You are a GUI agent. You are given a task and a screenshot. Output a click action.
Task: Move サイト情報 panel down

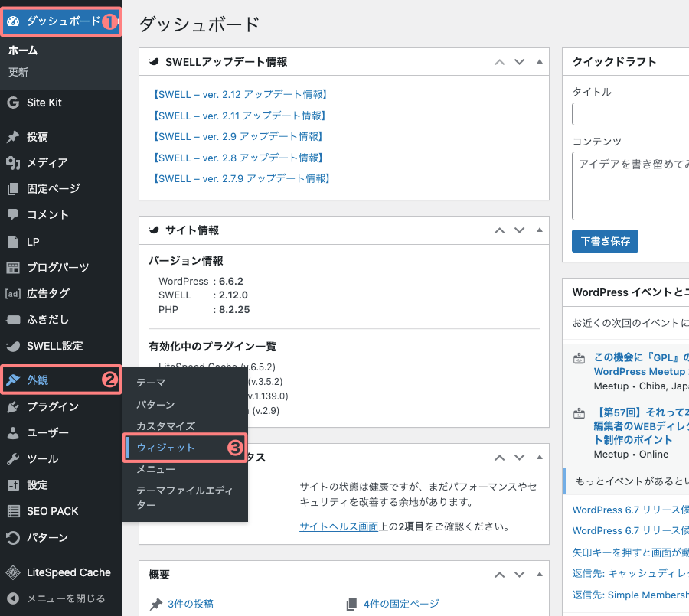pyautogui.click(x=519, y=230)
